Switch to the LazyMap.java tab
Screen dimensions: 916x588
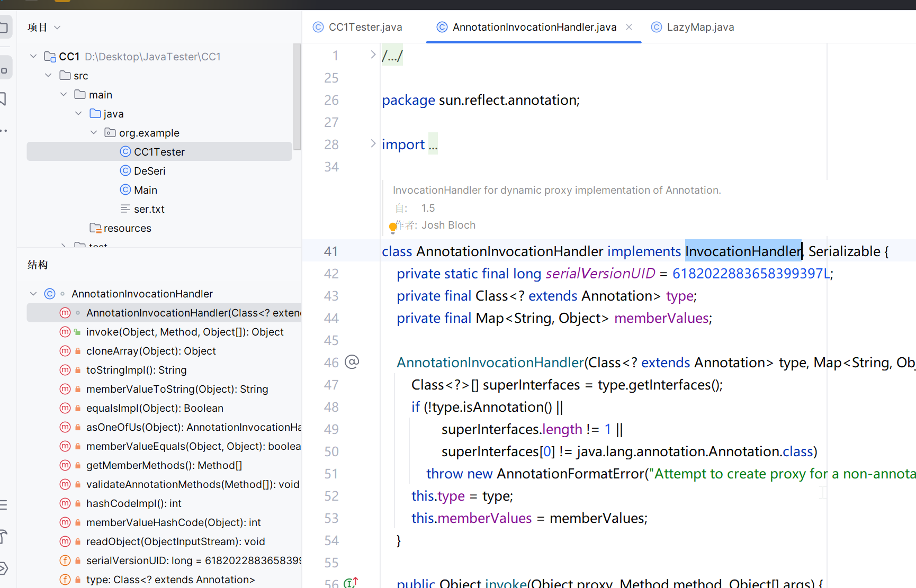click(700, 27)
